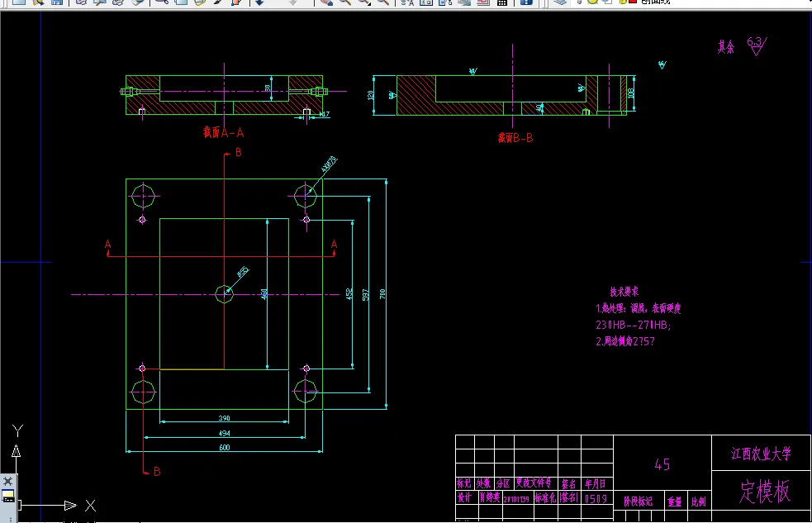Click the red layer color square in the top toolbar

pos(632,2)
